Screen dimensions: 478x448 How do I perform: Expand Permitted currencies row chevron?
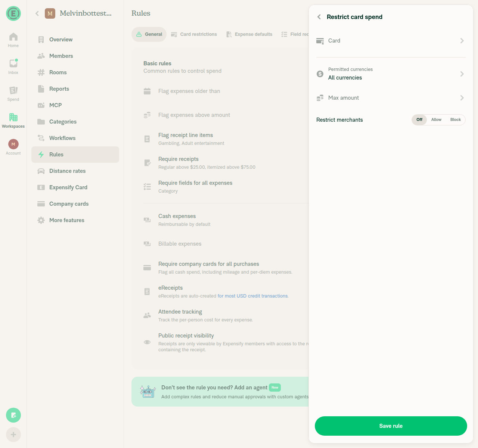click(462, 74)
